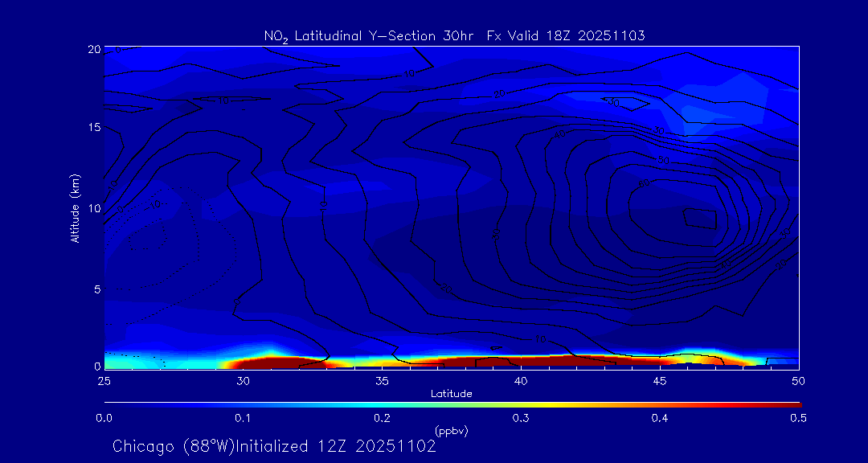This screenshot has height=463, width=868.
Task: Click the (ppbv) units label
Action: (451, 431)
